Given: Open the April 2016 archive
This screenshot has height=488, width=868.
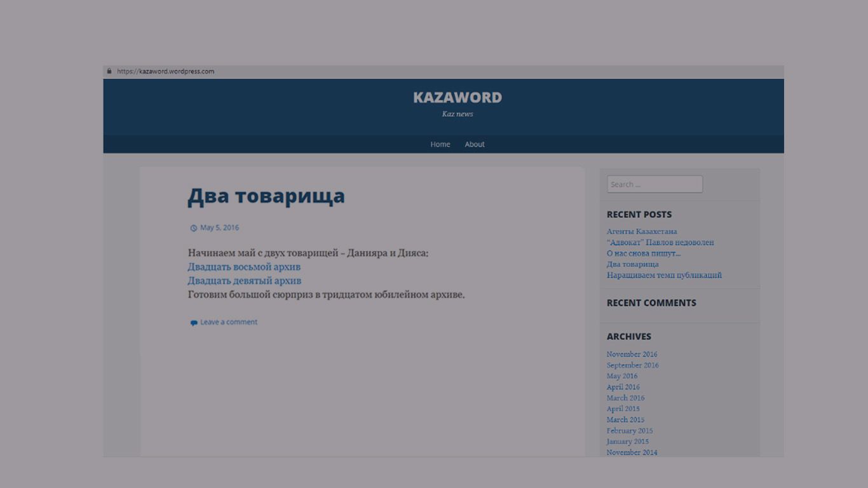Looking at the screenshot, I should (623, 386).
